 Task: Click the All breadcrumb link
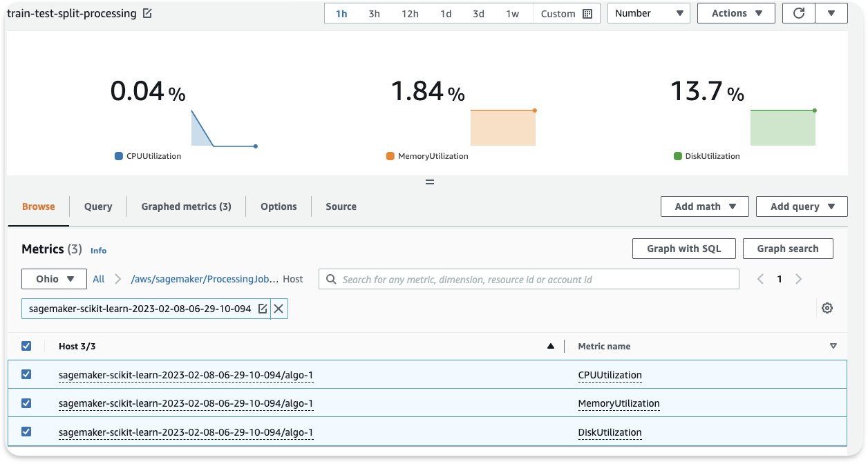pos(99,279)
